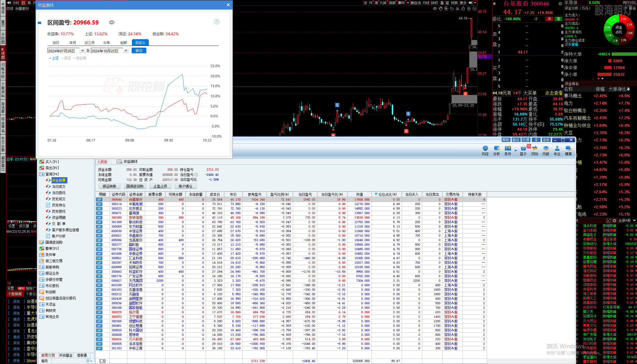Click the lock icon in chart toolbar
The width and height of the screenshot is (637, 364).
pyautogui.click(x=463, y=9)
